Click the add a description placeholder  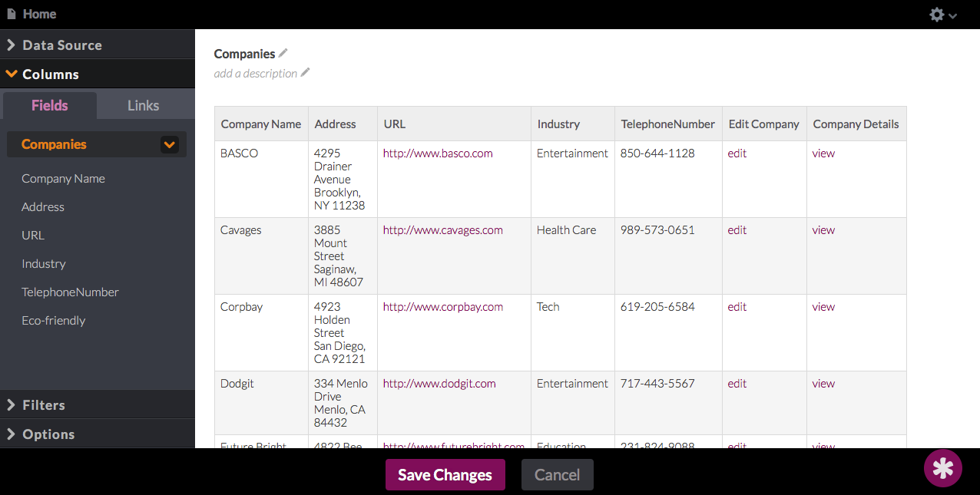tap(256, 74)
